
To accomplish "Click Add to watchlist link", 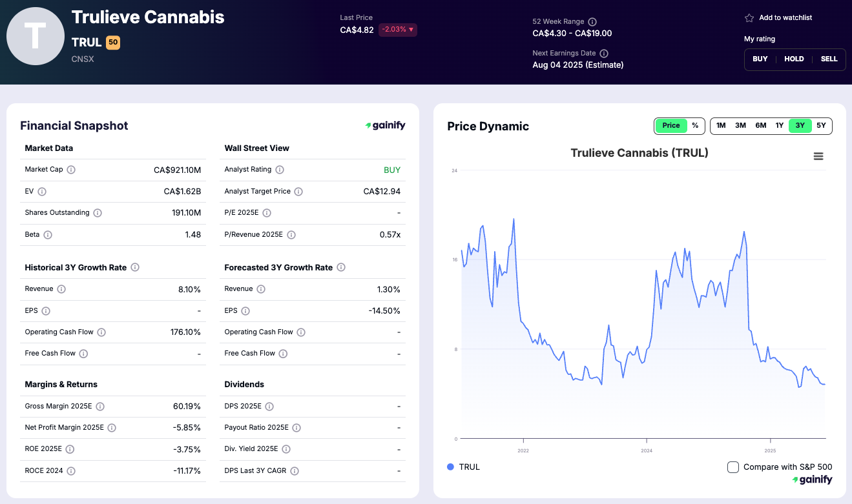I will 785,18.
